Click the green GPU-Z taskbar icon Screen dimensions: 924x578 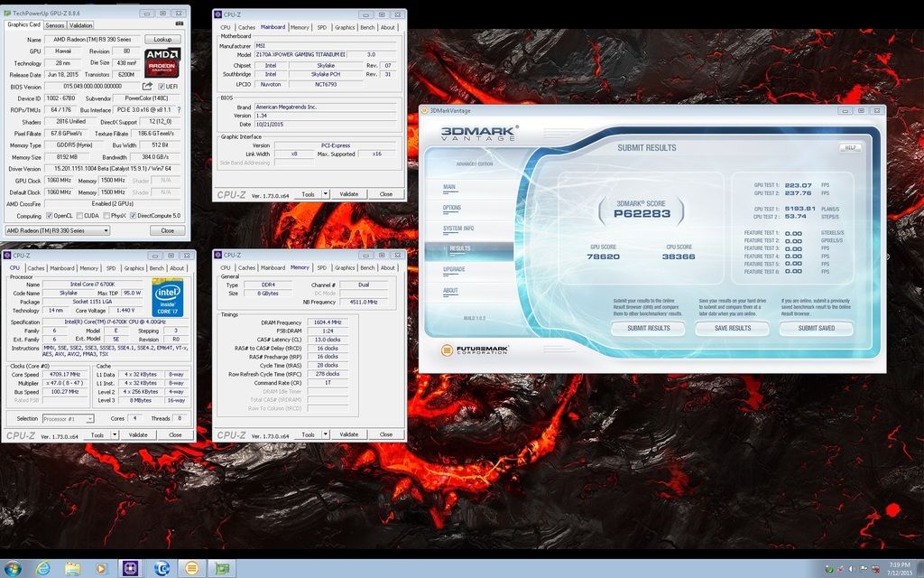point(222,569)
